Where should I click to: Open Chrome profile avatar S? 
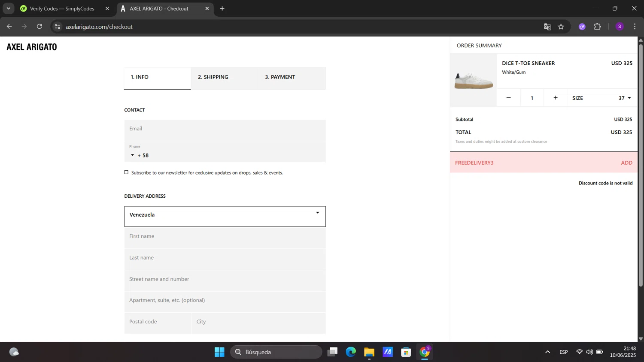[620, 27]
